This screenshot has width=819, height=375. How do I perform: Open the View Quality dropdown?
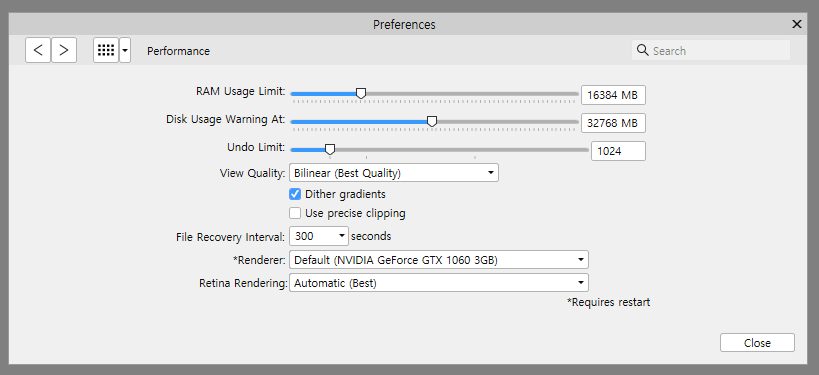pos(394,173)
